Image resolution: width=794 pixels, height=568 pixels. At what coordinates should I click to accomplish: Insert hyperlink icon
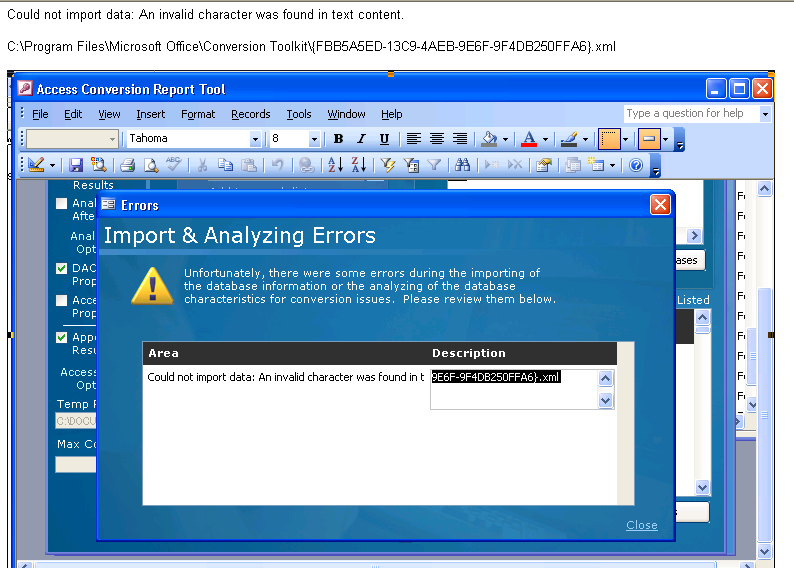pyautogui.click(x=306, y=165)
